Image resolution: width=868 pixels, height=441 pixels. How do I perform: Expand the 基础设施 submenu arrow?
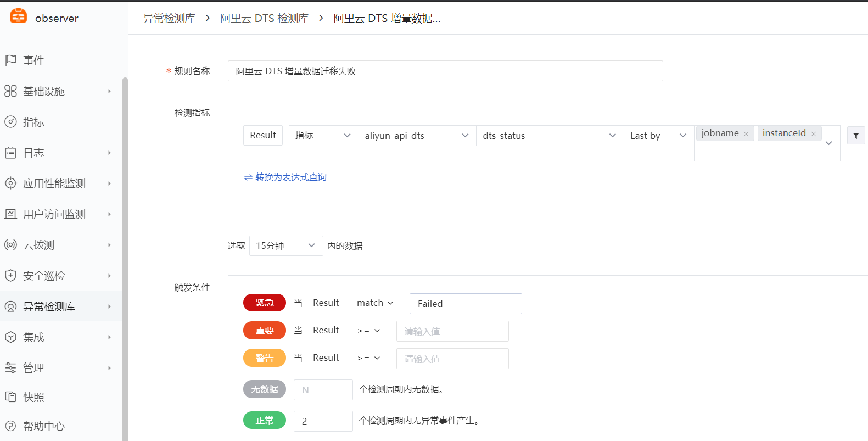[109, 91]
